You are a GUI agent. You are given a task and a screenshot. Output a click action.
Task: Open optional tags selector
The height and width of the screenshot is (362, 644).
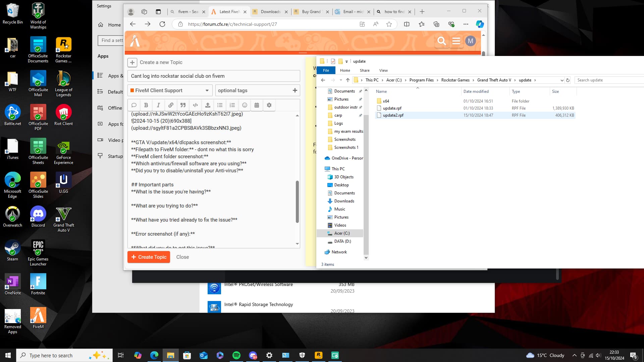[x=257, y=90]
